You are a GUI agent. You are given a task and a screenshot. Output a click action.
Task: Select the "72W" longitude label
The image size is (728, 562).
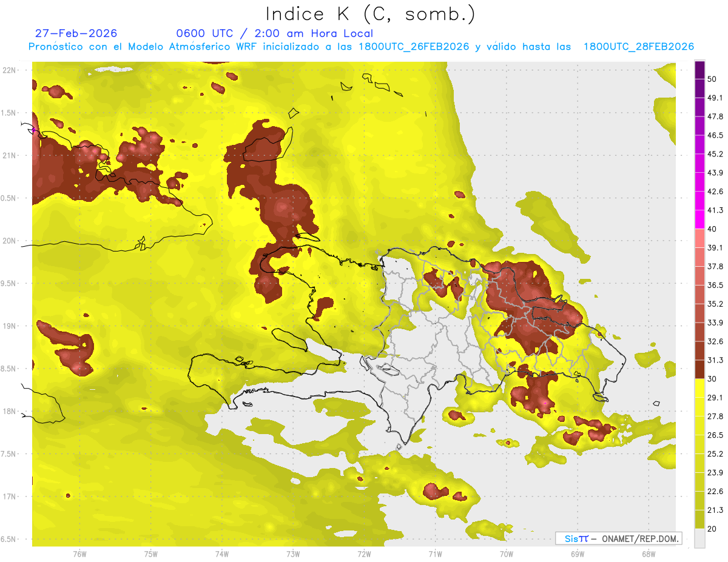364,554
